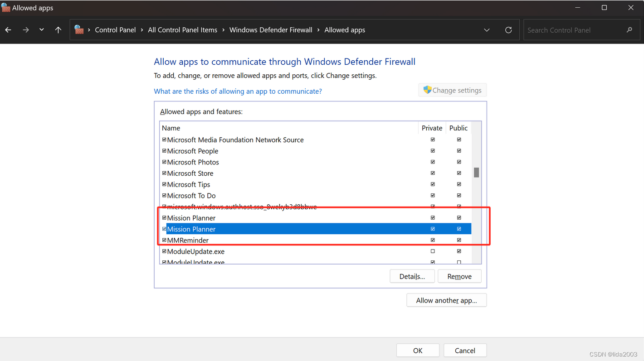
Task: Click the search magnifier icon
Action: (629, 30)
